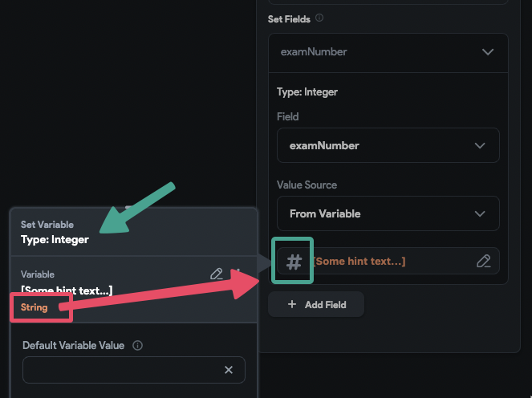Click the Add Field button label

point(325,305)
